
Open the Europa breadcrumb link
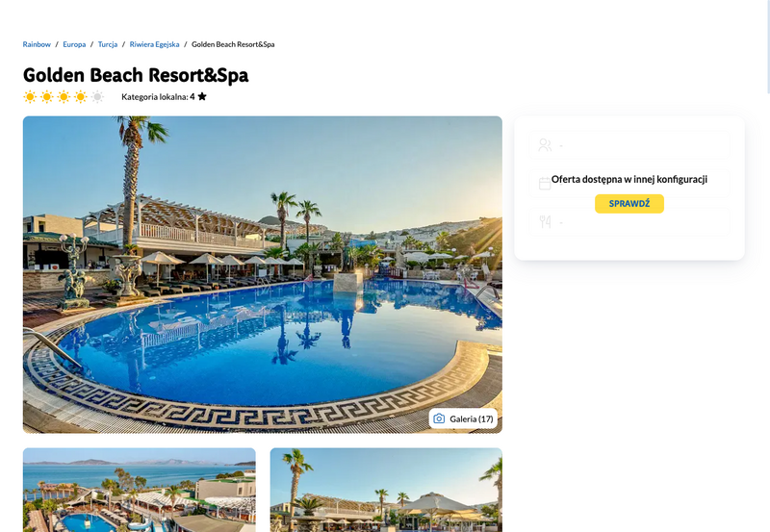(74, 44)
